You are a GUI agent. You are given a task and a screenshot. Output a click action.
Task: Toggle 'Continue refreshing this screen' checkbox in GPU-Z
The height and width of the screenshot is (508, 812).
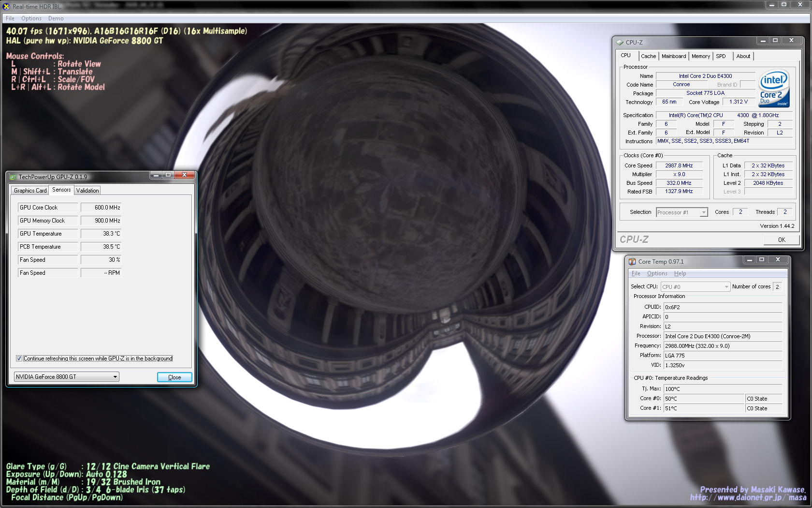(19, 359)
